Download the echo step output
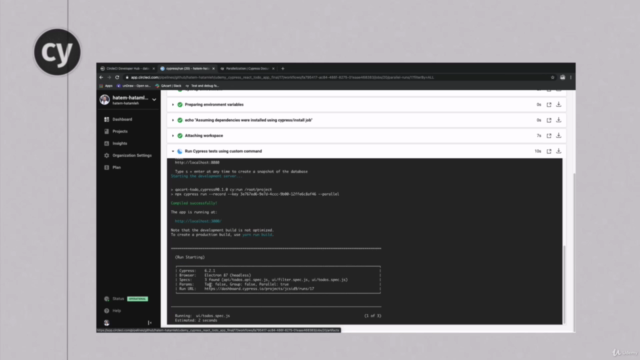The height and width of the screenshot is (360, 640). coord(559,120)
